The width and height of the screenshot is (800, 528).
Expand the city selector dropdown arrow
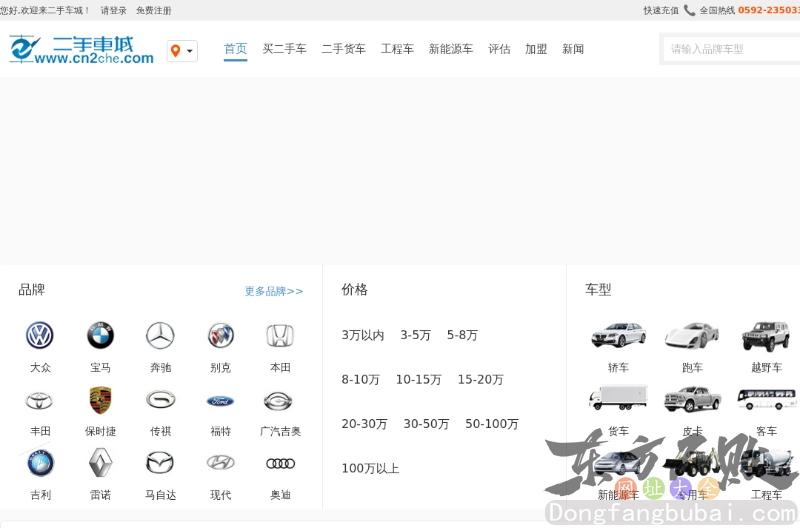point(190,51)
